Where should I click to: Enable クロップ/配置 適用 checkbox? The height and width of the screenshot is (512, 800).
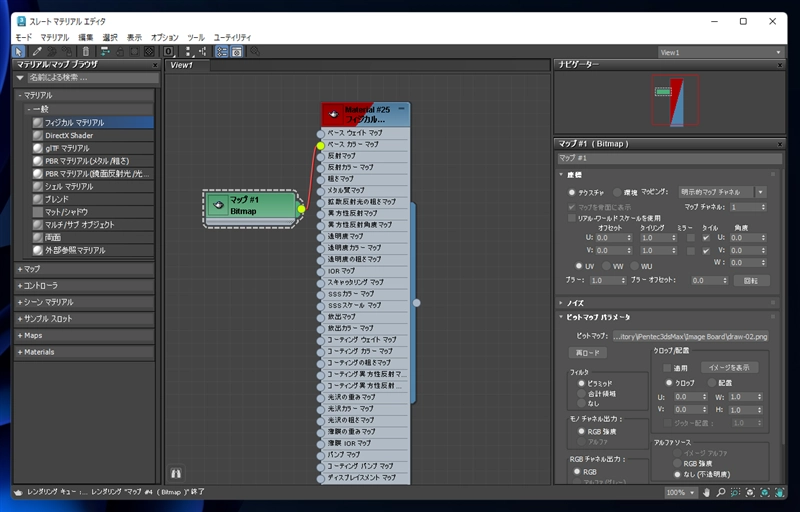point(667,368)
